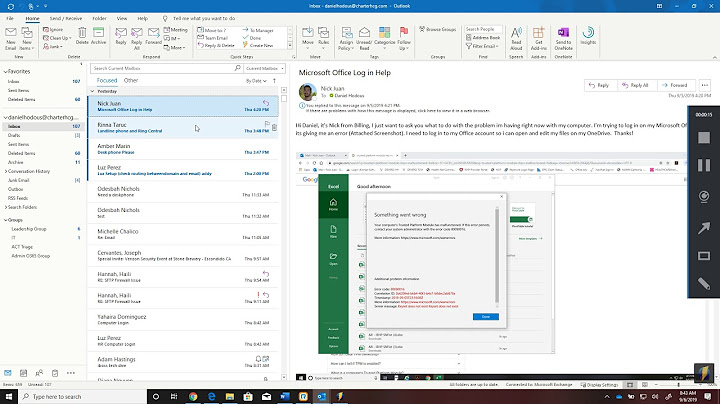The width and height of the screenshot is (720, 404).
Task: Open the By Date sort dropdown
Action: pos(256,81)
